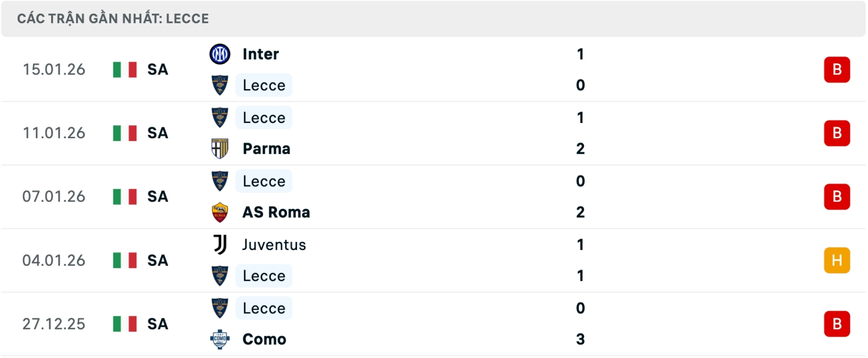This screenshot has width=868, height=358.
Task: Select the Lecce badge in the Parma match row
Action: (220, 118)
